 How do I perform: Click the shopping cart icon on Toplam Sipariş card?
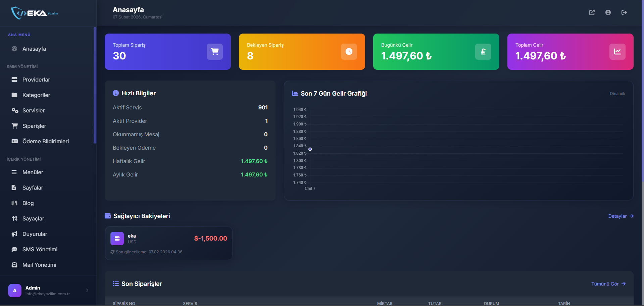tap(215, 52)
